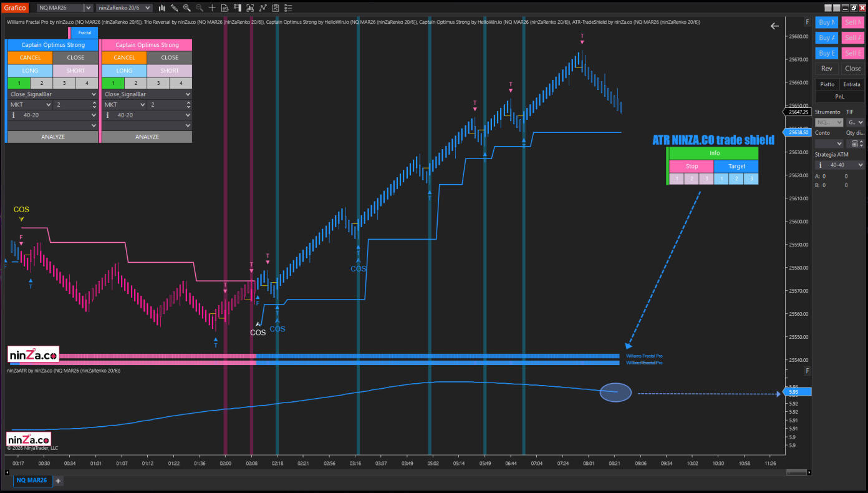Activate the crosshair cursor icon
868x493 pixels.
tap(212, 7)
